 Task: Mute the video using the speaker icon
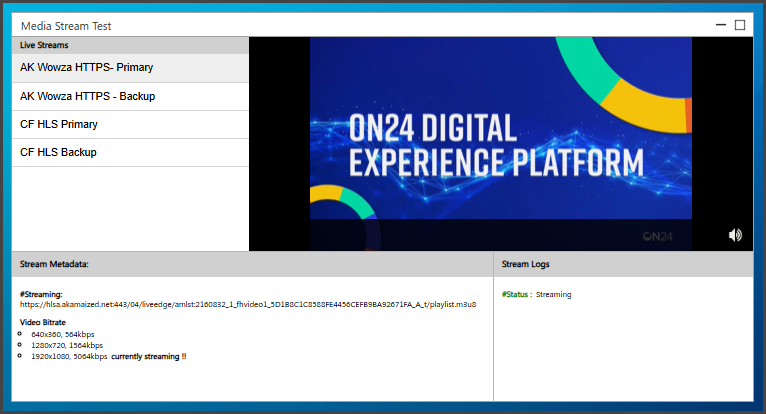tap(735, 235)
